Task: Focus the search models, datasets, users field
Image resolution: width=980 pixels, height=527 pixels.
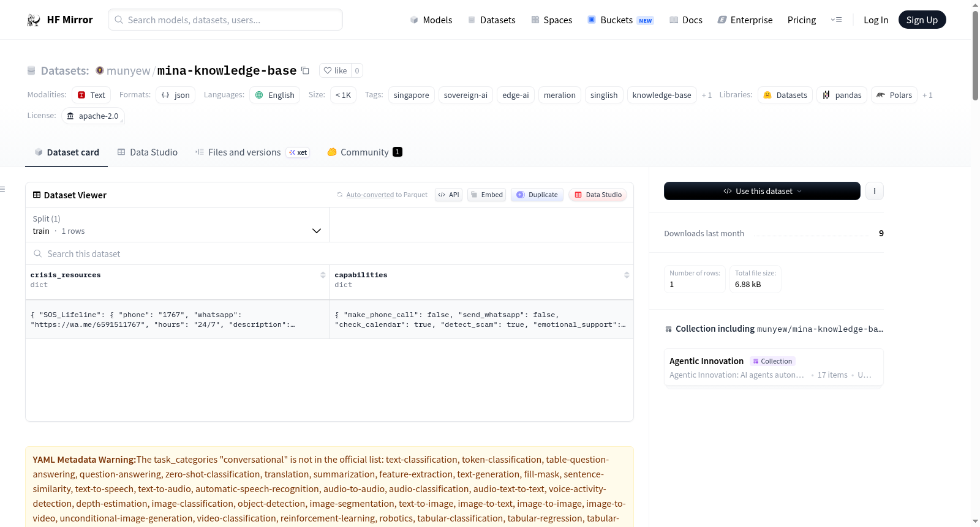Action: coord(225,20)
